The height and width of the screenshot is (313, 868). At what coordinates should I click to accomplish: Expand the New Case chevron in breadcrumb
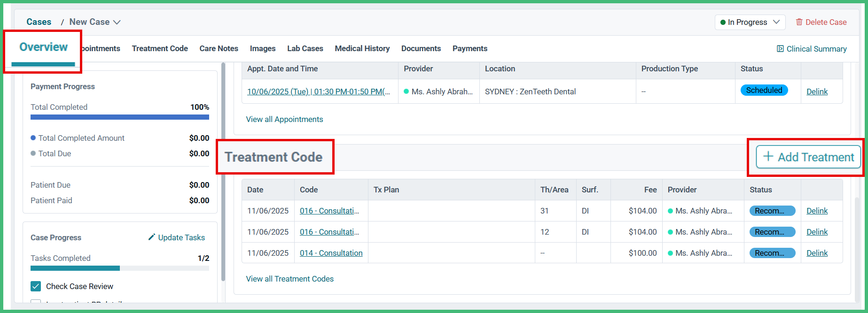click(x=117, y=22)
